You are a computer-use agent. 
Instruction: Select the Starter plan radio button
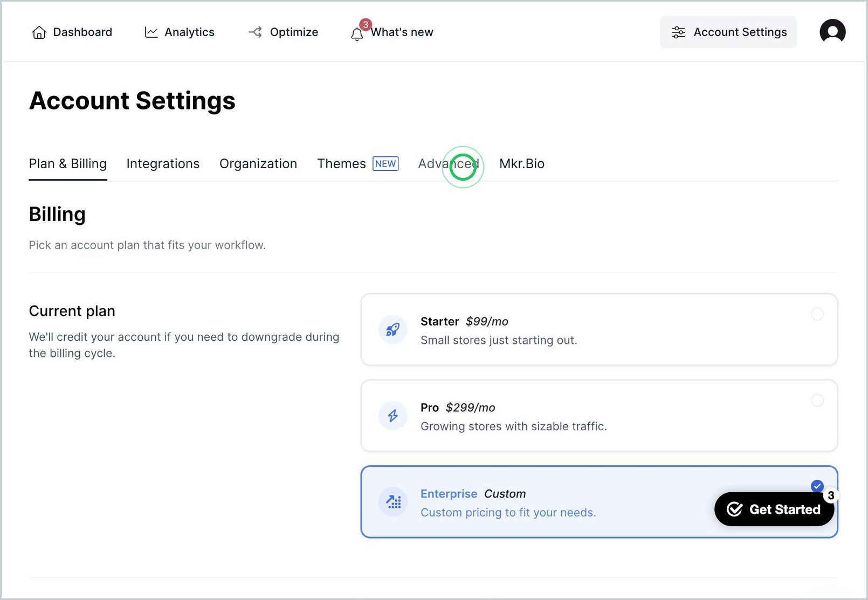click(x=817, y=314)
